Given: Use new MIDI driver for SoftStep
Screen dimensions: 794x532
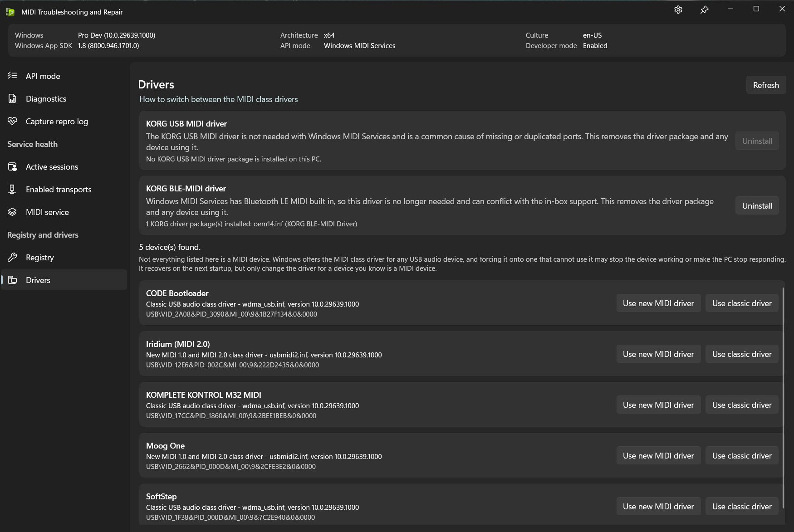Looking at the screenshot, I should tap(658, 507).
